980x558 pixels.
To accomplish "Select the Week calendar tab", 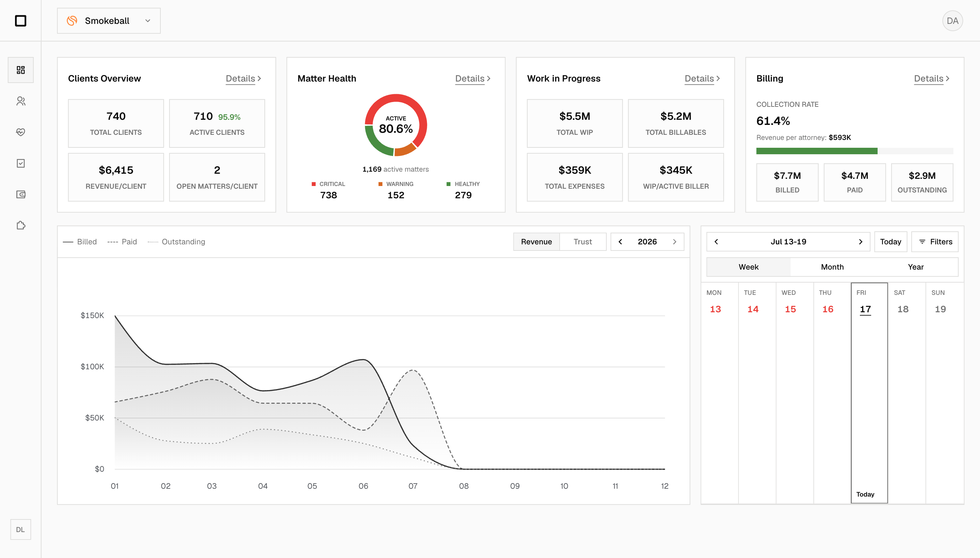I will pyautogui.click(x=749, y=267).
